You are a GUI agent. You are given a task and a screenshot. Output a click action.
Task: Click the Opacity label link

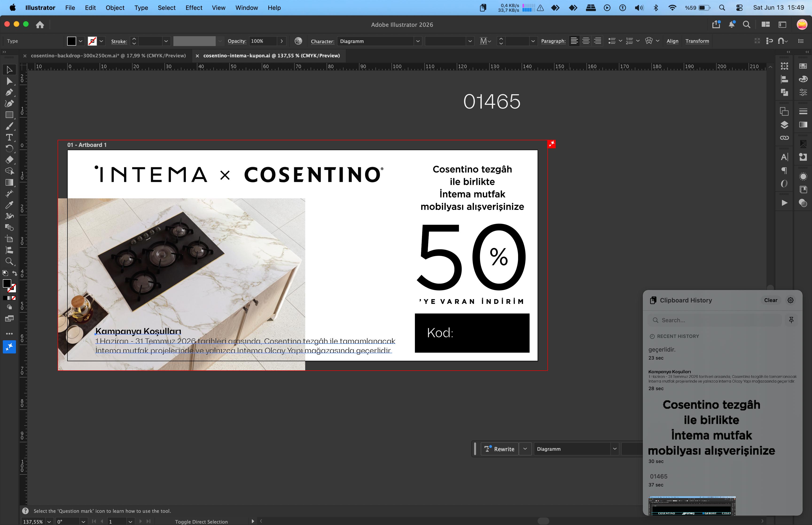click(237, 41)
